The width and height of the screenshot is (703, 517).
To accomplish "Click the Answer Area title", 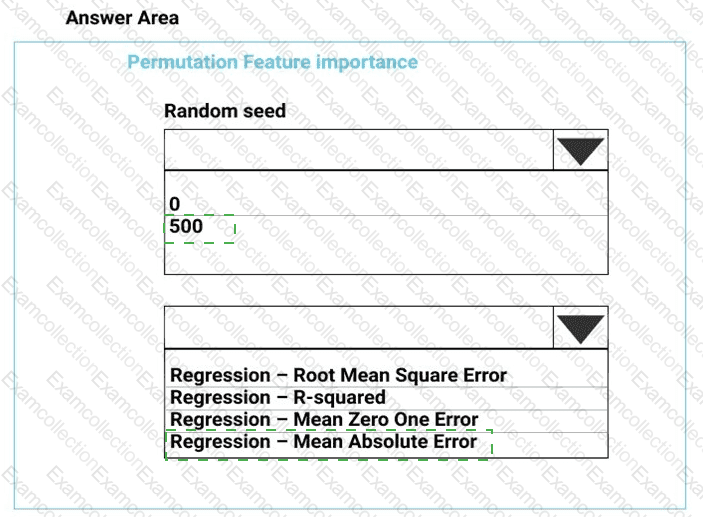I will point(122,18).
